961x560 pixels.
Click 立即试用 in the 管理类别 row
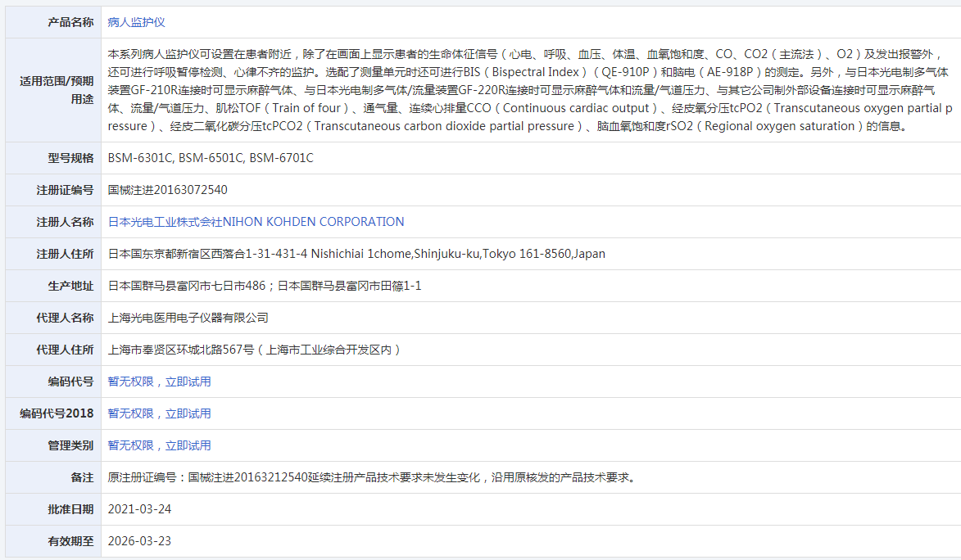(188, 445)
